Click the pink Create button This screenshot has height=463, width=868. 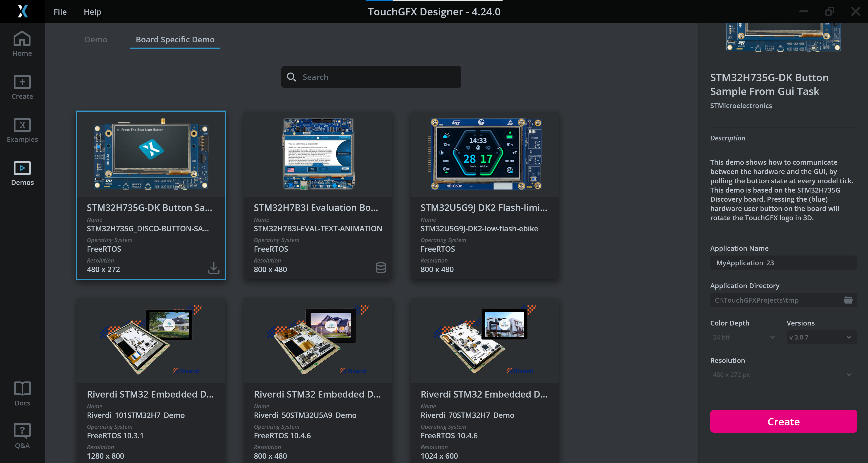(x=783, y=421)
